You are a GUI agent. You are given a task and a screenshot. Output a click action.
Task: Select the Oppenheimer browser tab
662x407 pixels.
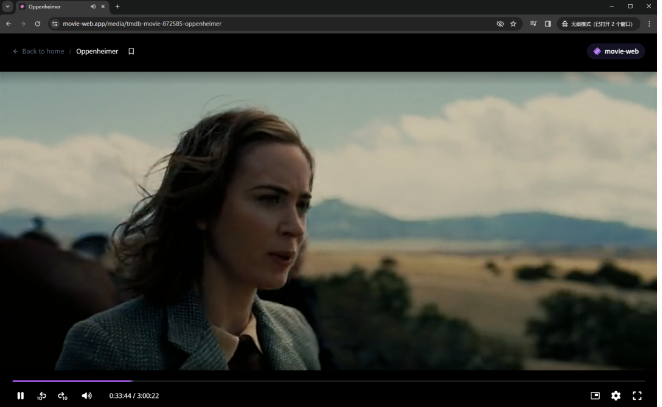[55, 6]
